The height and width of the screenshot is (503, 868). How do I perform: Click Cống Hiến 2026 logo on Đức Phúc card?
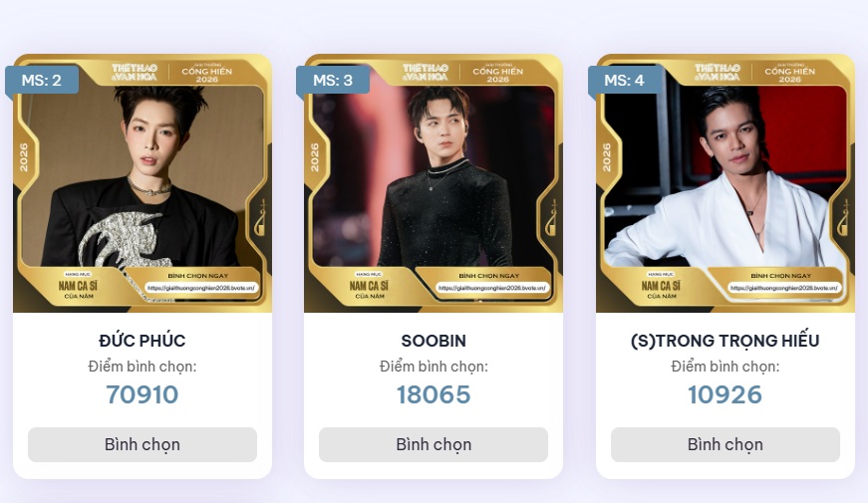click(206, 72)
